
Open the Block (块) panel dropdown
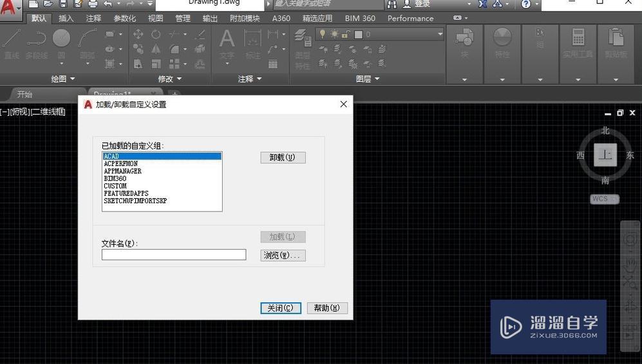[x=464, y=79]
